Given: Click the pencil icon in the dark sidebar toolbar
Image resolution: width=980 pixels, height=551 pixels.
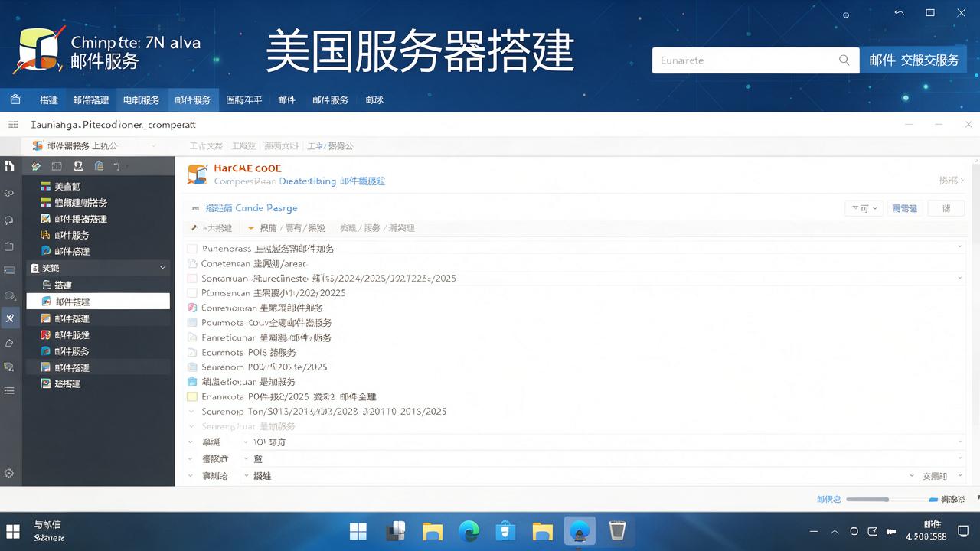Looking at the screenshot, I should [36, 166].
